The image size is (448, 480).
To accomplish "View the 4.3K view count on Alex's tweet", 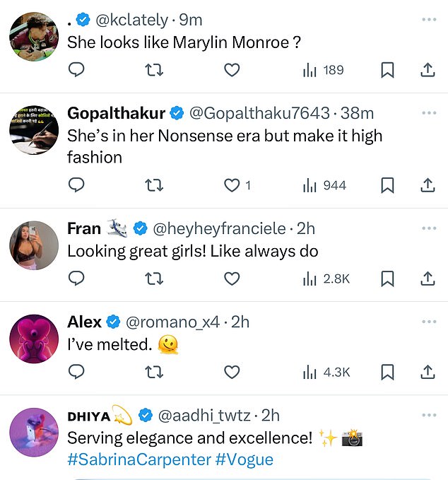I will point(326,373).
